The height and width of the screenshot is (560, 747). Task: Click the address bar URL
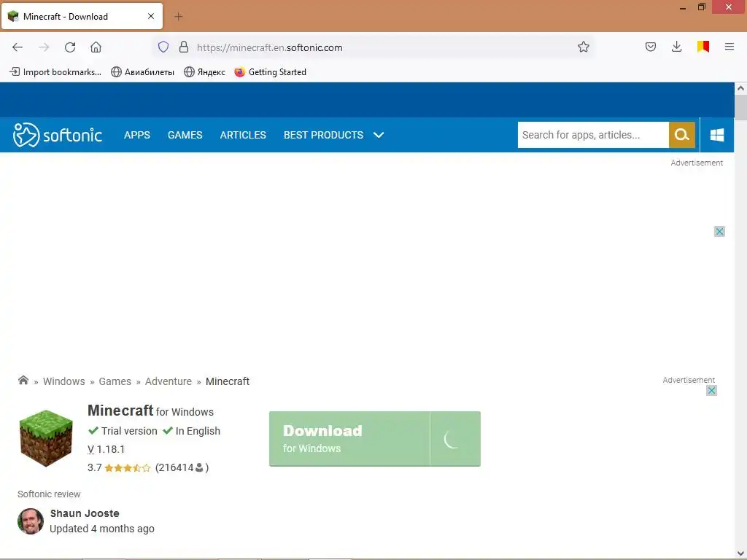[270, 47]
